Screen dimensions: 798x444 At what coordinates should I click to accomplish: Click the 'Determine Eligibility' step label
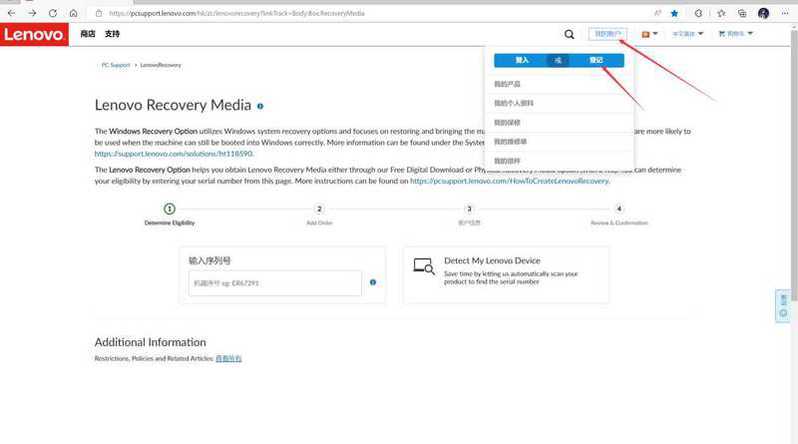169,223
